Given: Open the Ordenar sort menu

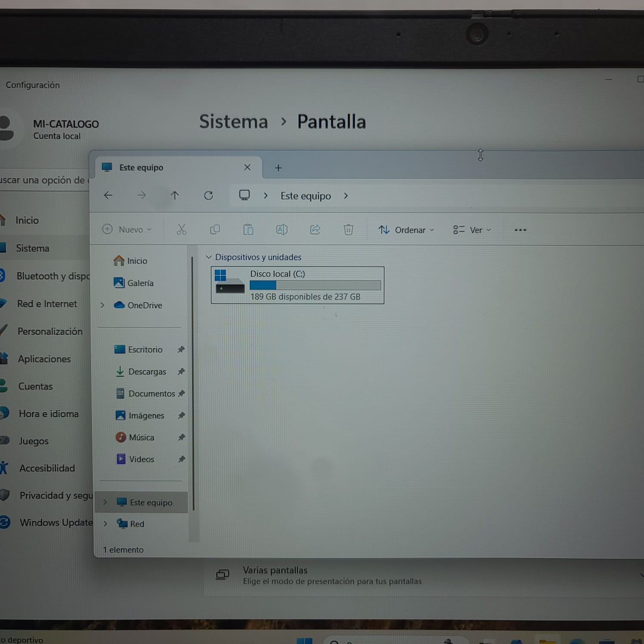Looking at the screenshot, I should click(406, 230).
